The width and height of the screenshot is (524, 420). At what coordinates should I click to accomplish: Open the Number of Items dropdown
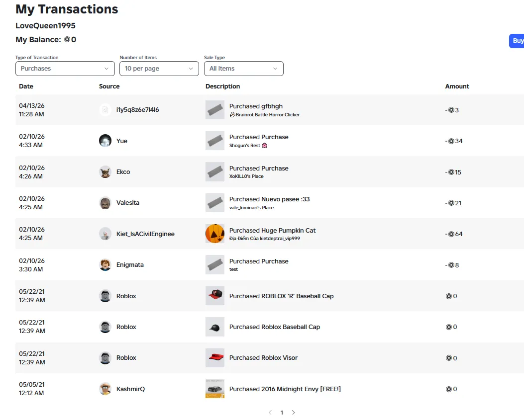pos(159,69)
